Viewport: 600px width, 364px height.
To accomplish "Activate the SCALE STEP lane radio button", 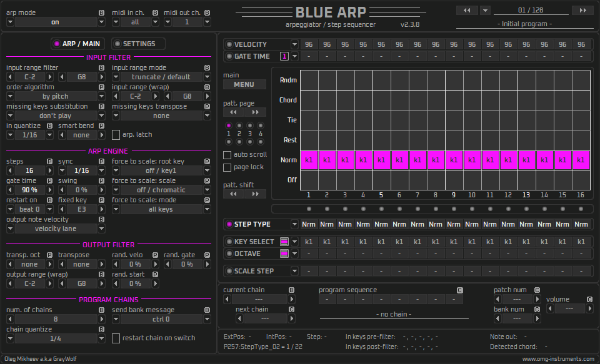I will [x=229, y=271].
